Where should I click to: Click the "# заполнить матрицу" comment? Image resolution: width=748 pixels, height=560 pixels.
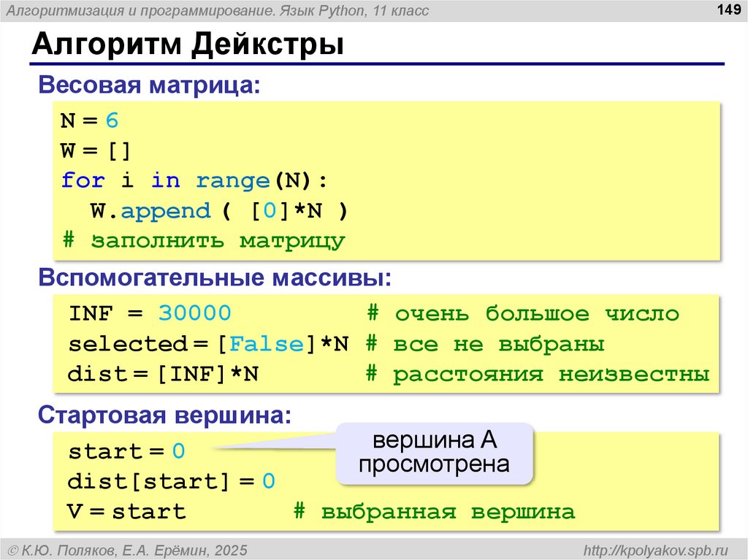tap(203, 241)
